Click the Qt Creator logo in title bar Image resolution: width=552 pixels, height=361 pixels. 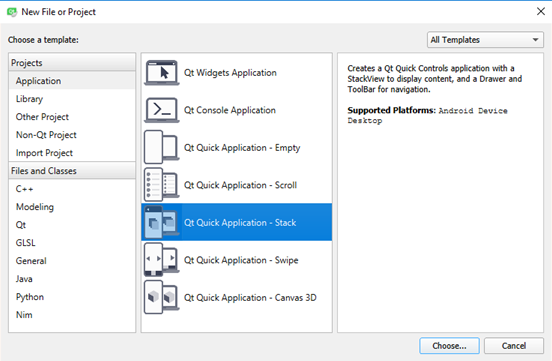point(12,12)
